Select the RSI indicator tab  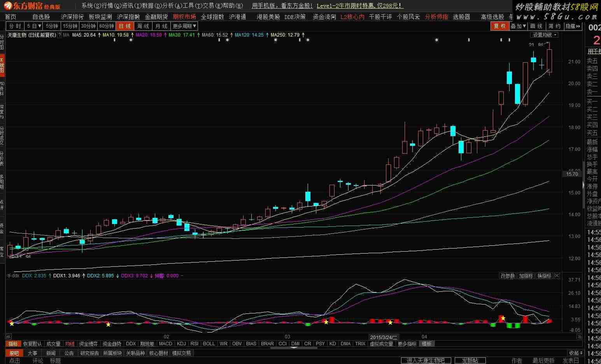[x=194, y=344]
